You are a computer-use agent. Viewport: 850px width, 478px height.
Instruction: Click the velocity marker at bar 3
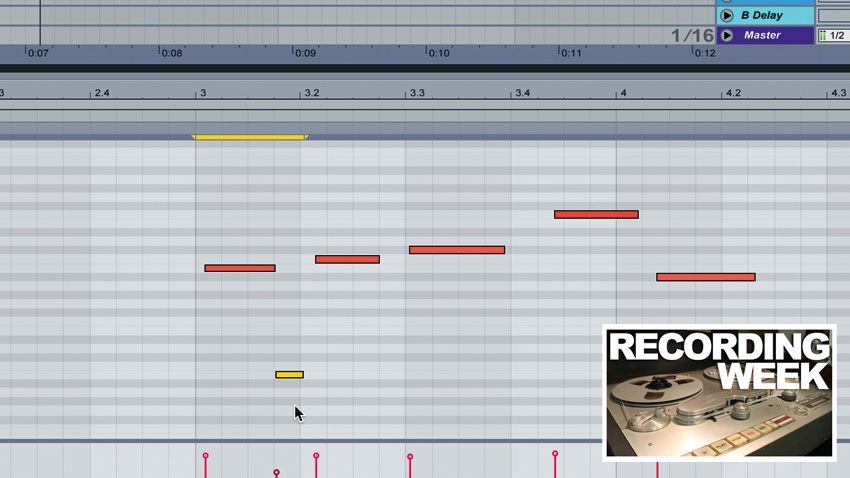(205, 457)
